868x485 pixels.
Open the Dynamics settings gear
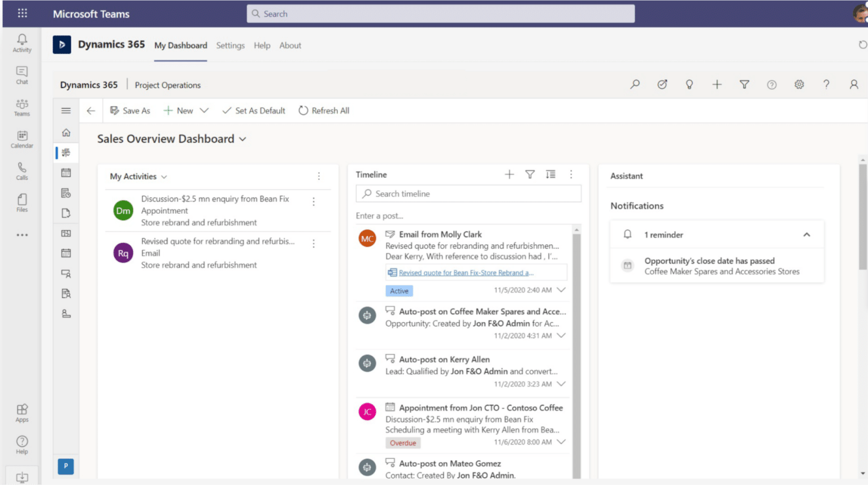tap(799, 84)
